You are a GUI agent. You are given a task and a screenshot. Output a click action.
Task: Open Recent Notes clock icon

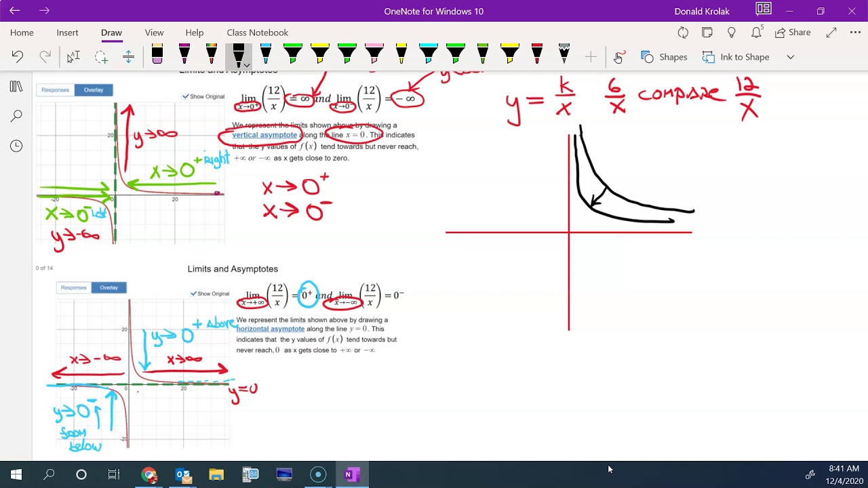(x=16, y=146)
